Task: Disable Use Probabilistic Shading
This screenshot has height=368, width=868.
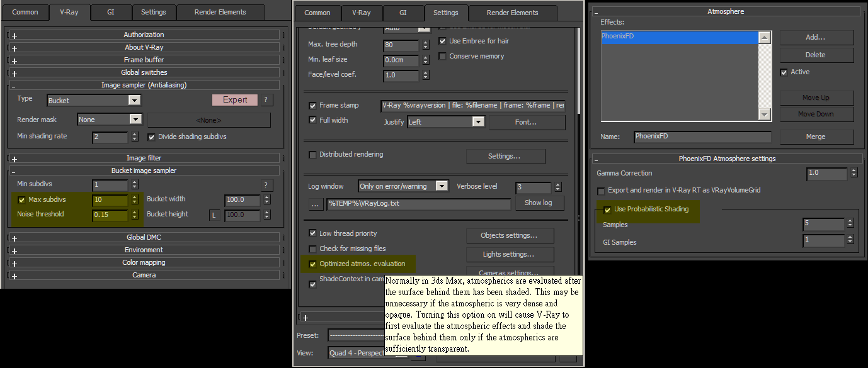Action: pos(607,210)
